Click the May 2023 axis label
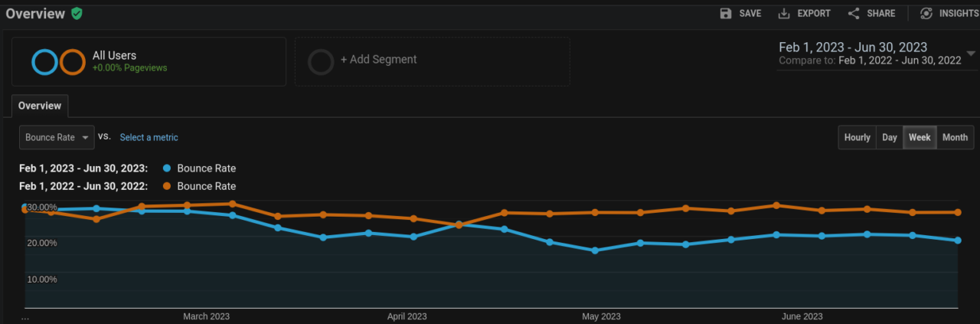The height and width of the screenshot is (324, 980). point(601,316)
